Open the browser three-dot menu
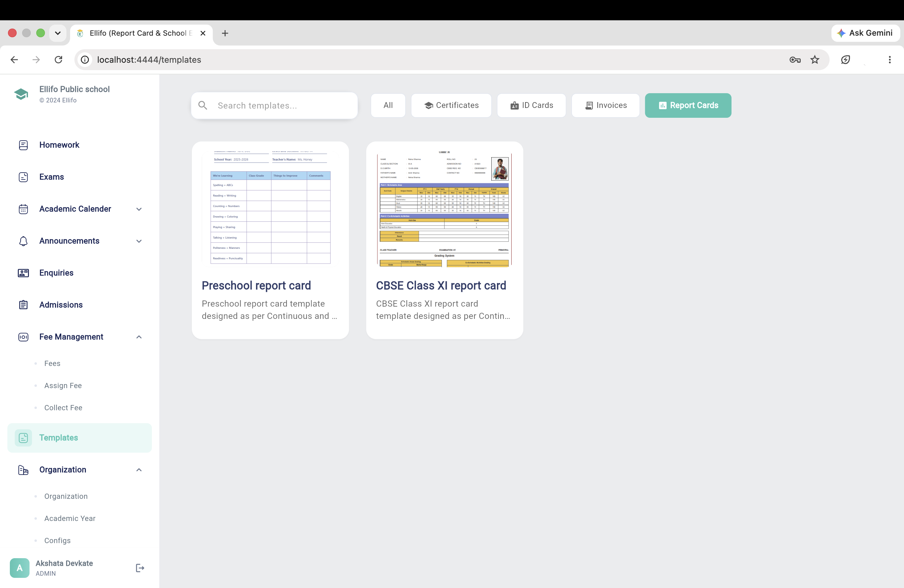Viewport: 904px width, 588px height. point(890,60)
